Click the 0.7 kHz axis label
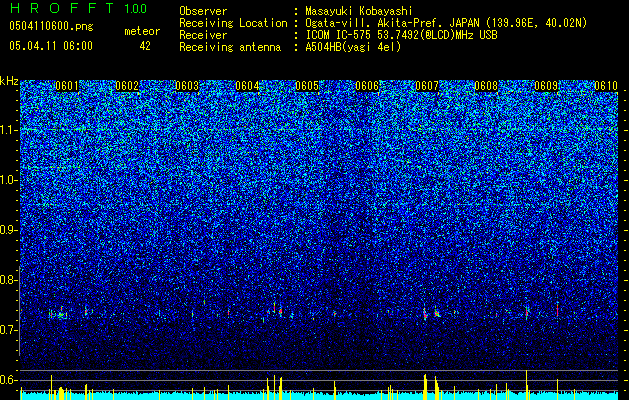 pyautogui.click(x=8, y=330)
